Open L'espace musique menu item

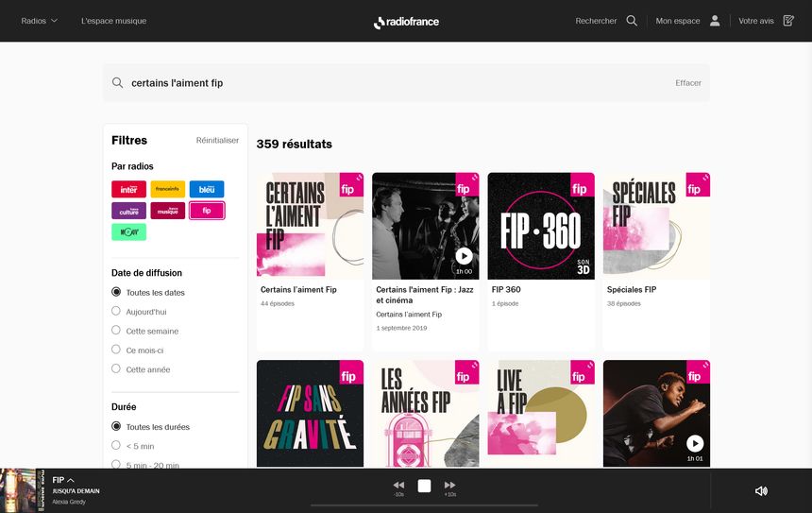click(113, 21)
